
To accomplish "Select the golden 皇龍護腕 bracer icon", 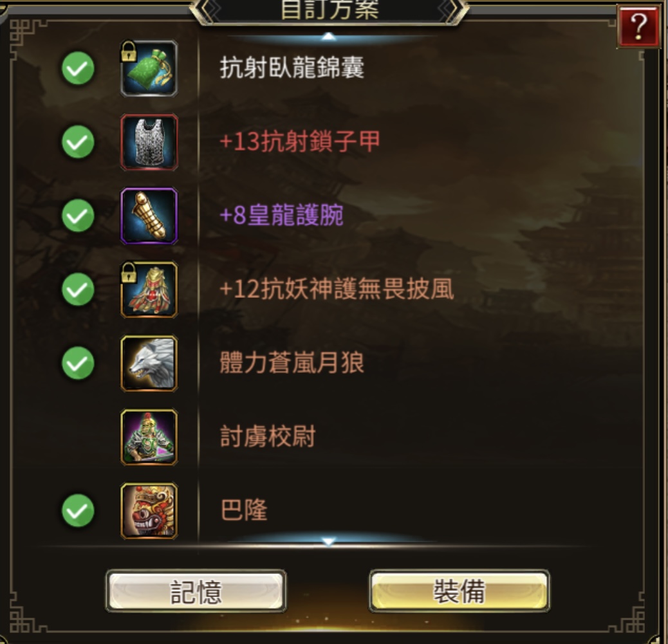I will pyautogui.click(x=149, y=216).
